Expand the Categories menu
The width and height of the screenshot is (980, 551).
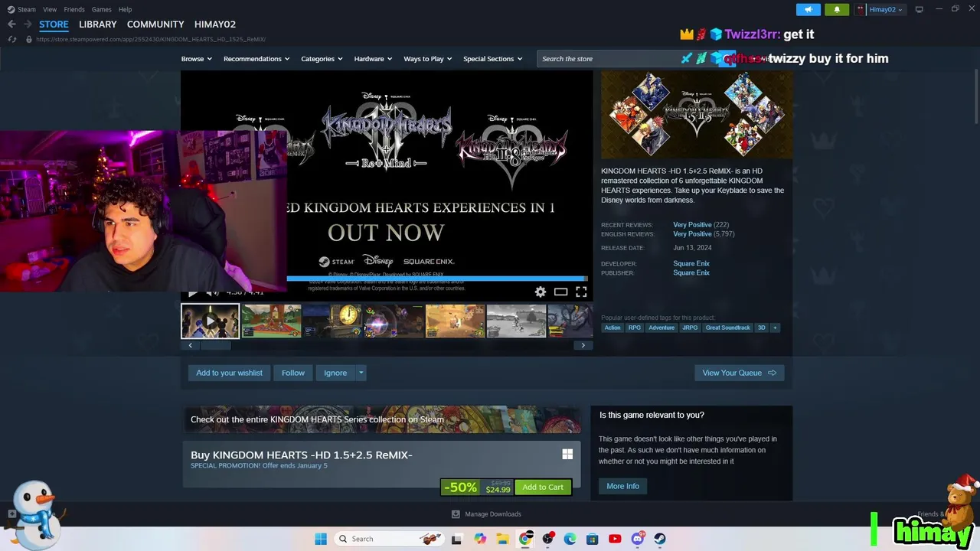322,59
